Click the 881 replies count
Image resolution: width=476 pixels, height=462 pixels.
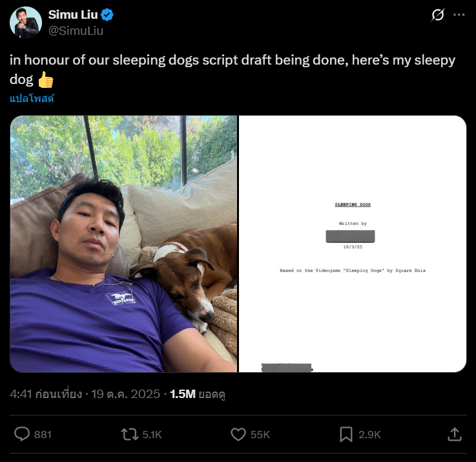coord(43,434)
